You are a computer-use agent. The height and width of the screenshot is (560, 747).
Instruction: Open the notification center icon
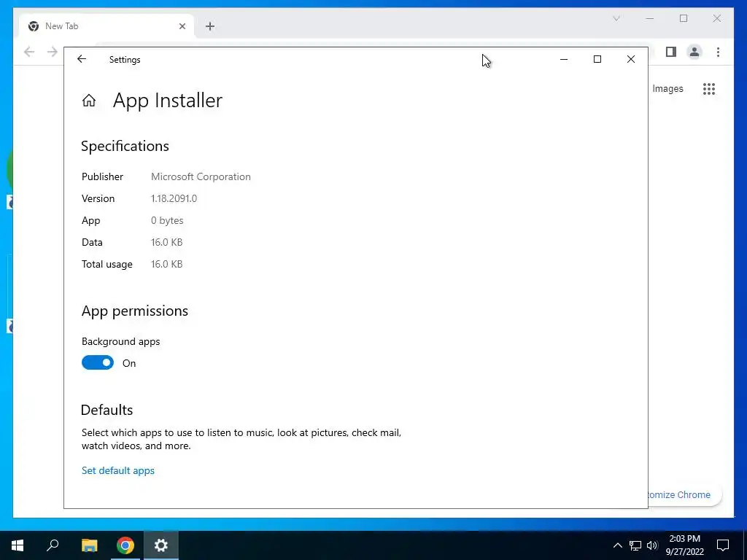click(723, 545)
